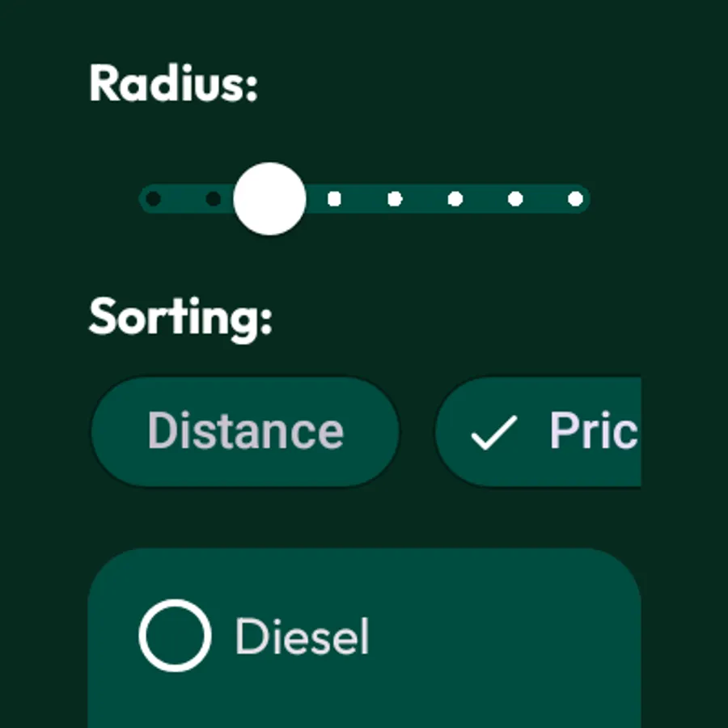Click the track segment between sixth and seventh dots
Image resolution: width=728 pixels, height=728 pixels.
pyautogui.click(x=485, y=199)
